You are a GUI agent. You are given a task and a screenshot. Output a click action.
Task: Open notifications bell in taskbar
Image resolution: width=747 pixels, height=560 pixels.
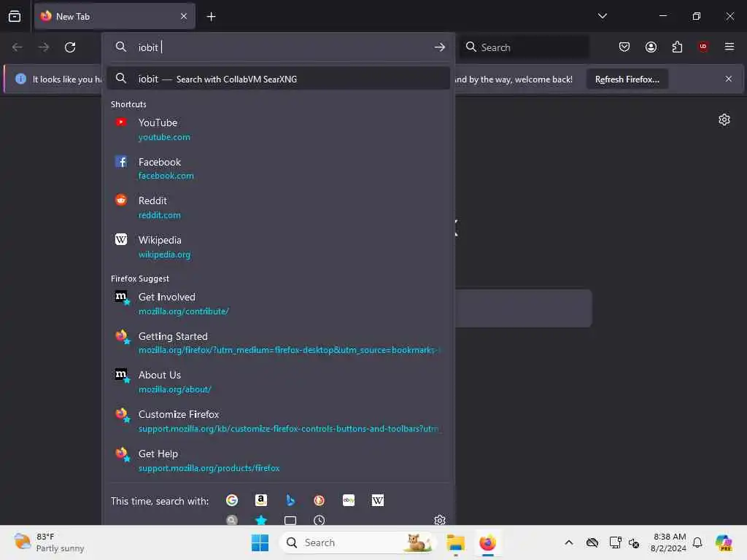point(697,542)
